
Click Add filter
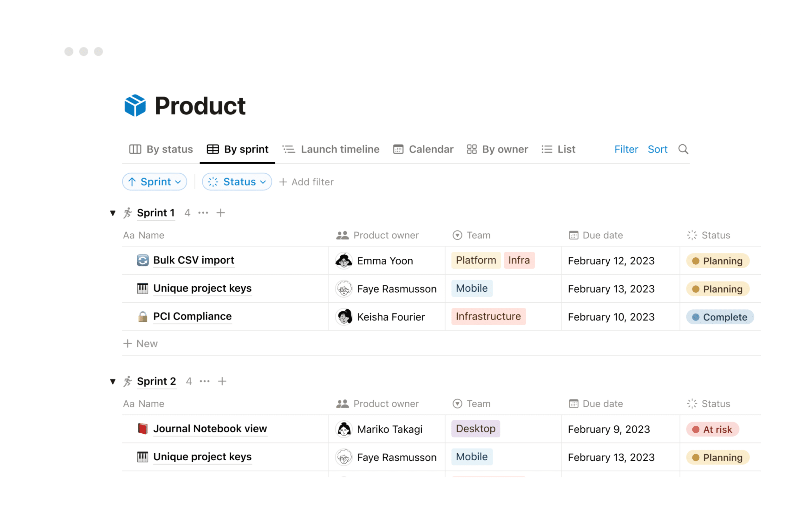306,182
